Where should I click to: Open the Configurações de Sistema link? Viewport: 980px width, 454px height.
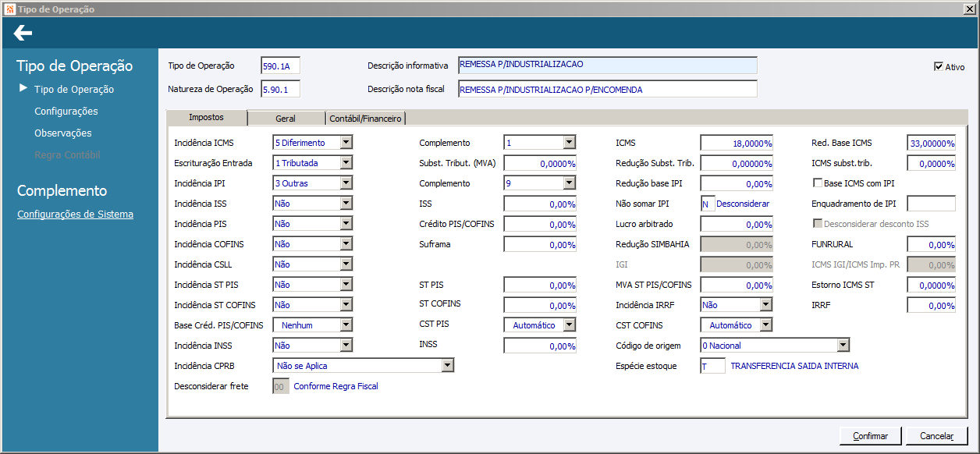click(x=75, y=214)
